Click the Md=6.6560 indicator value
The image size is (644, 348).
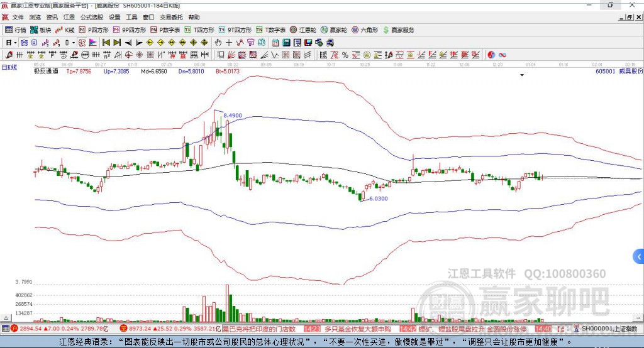click(x=154, y=71)
